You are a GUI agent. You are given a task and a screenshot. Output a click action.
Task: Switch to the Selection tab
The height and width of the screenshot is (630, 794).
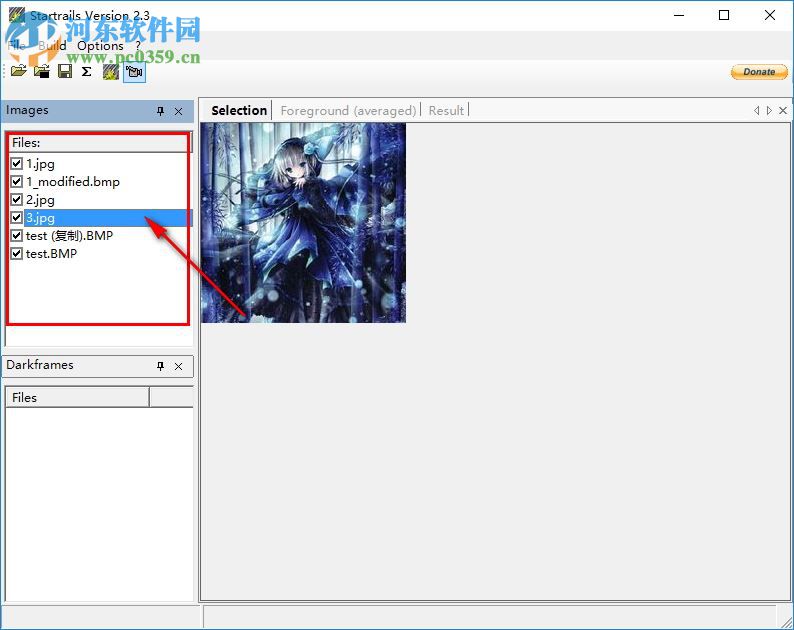239,110
